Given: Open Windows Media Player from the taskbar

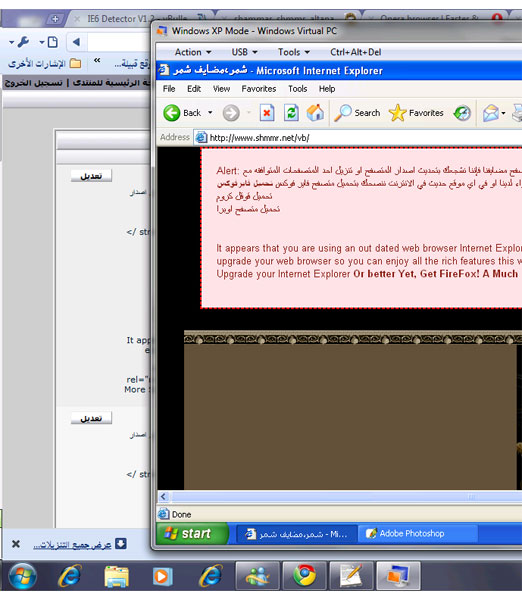Looking at the screenshot, I should tap(162, 576).
